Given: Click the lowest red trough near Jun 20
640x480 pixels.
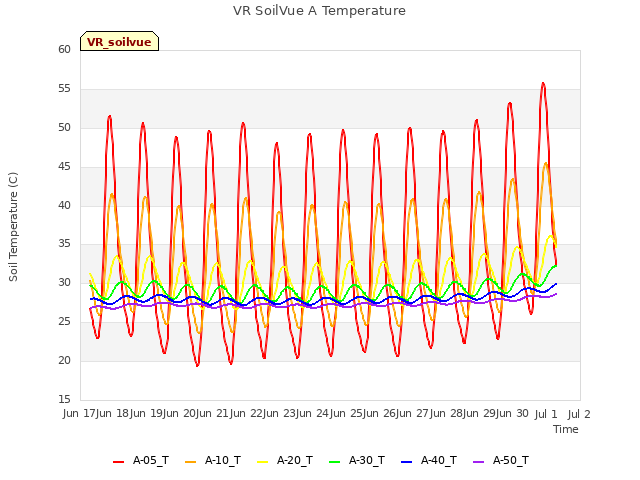Looking at the screenshot, I should (x=197, y=365).
